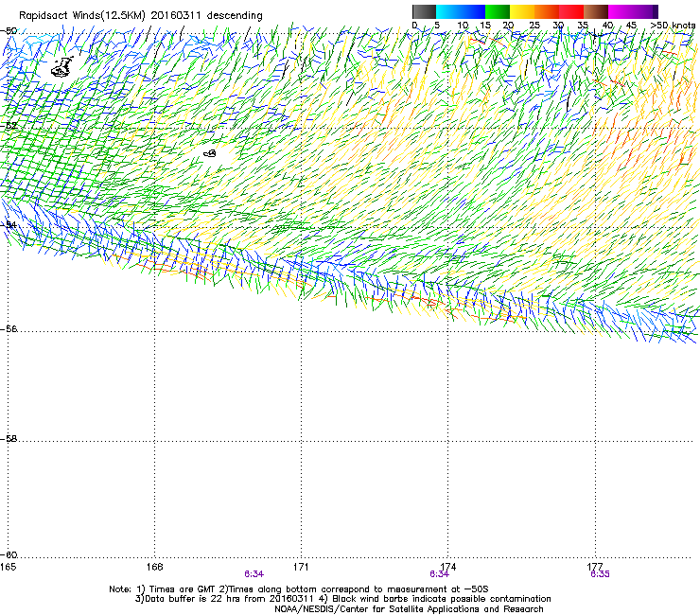Viewport: 700px width, 615px height.
Task: Click the '8:34' time label left of 171
Action: [254, 574]
